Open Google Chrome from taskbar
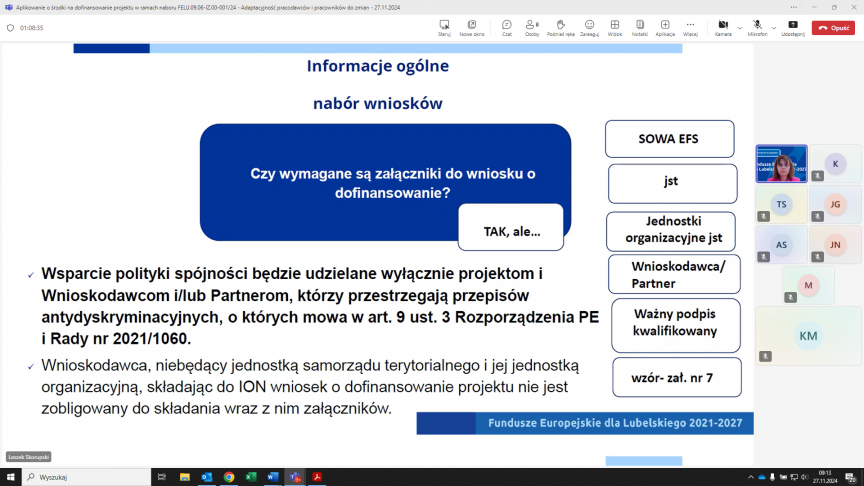Image resolution: width=864 pixels, height=486 pixels. click(x=229, y=477)
